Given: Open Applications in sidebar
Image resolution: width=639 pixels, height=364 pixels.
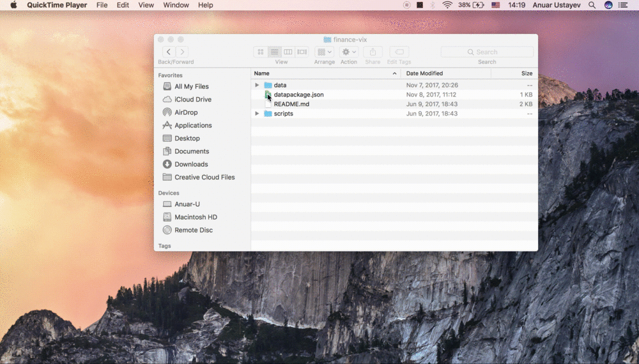Looking at the screenshot, I should click(193, 125).
